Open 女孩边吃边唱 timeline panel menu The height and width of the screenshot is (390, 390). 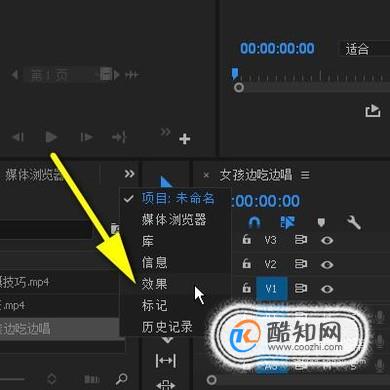[x=305, y=175]
